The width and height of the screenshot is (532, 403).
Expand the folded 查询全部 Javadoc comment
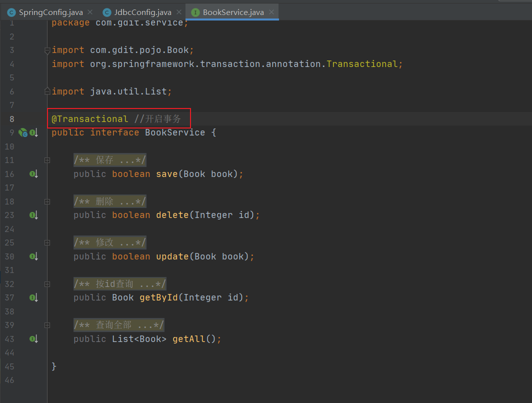47,325
